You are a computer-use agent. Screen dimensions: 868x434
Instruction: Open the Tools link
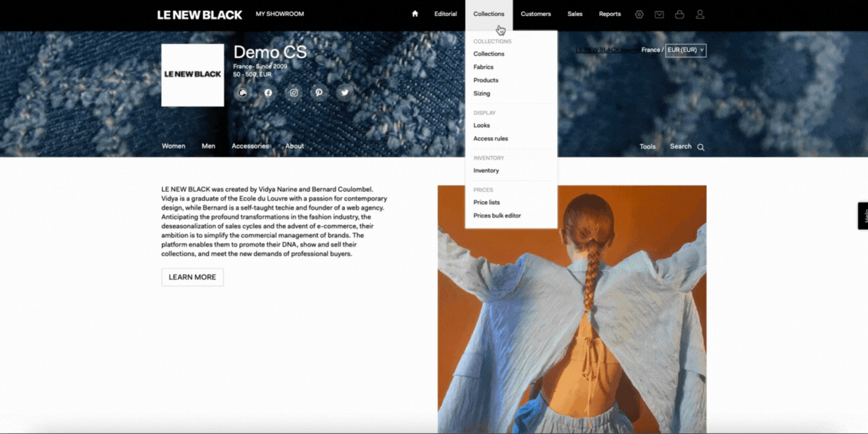tap(647, 147)
